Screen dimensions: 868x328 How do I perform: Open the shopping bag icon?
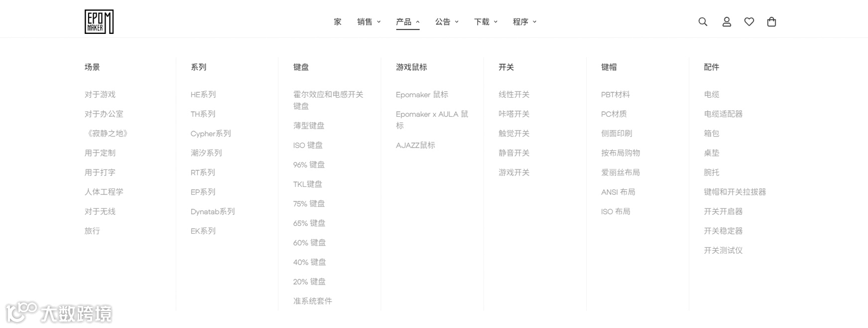(771, 22)
